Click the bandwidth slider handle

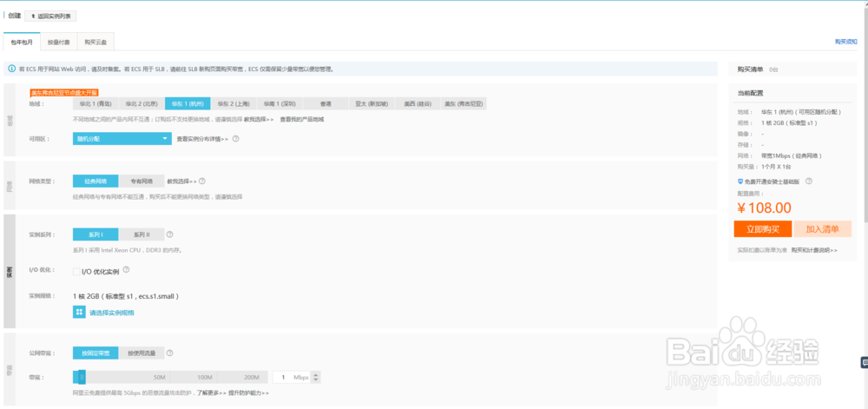click(x=82, y=378)
